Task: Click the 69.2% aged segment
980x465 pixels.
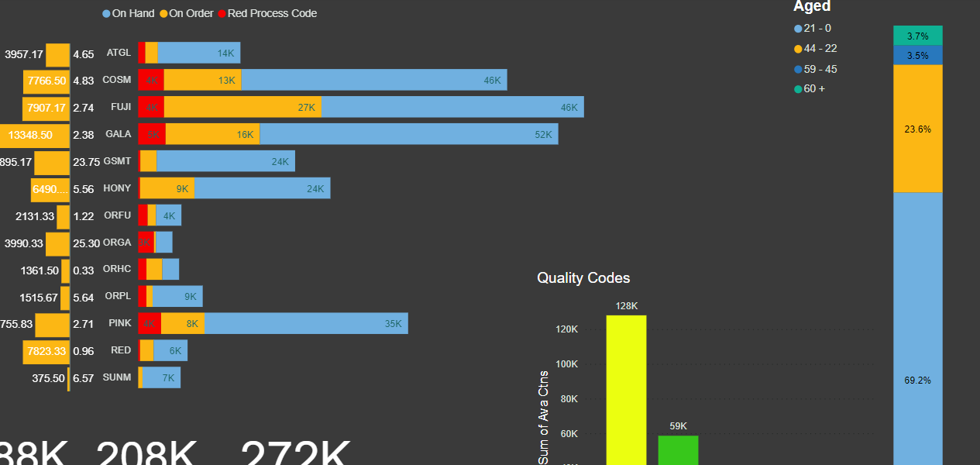Action: point(918,329)
